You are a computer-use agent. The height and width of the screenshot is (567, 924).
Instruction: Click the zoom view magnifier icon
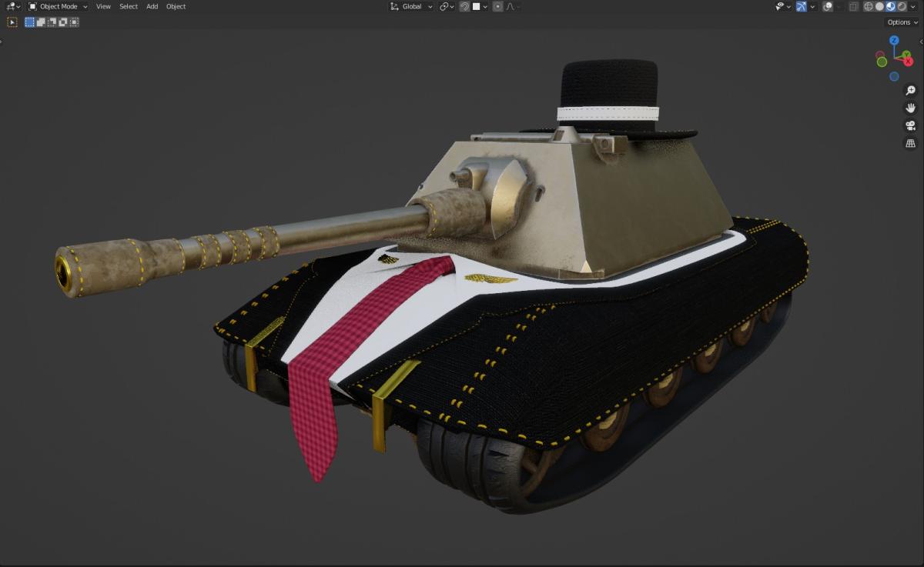point(911,91)
